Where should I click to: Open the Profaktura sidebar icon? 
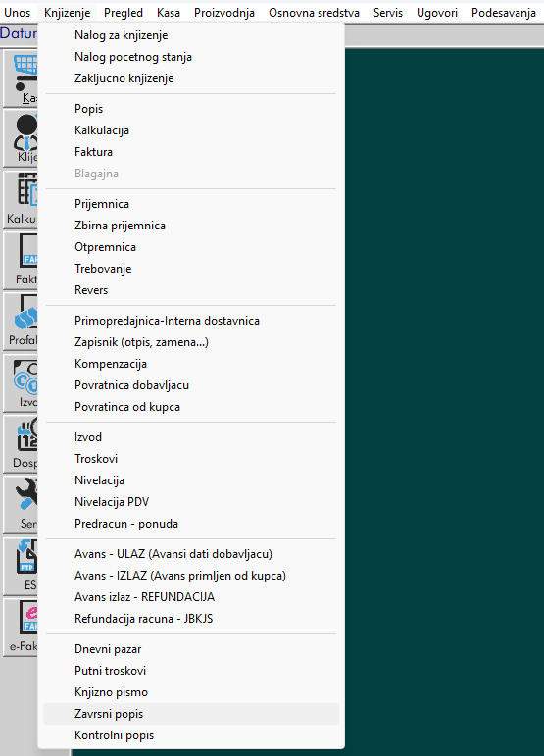pos(21,321)
